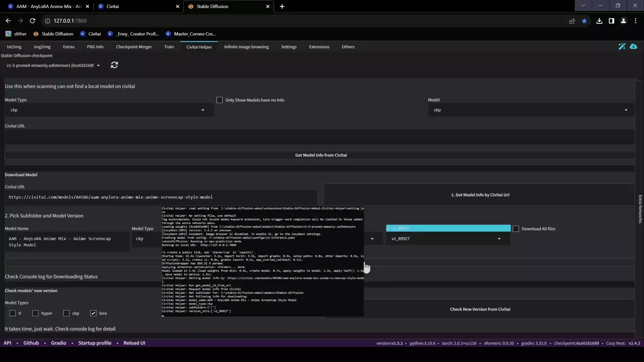Click the refresh checkpoint list icon
Viewport: 644px width, 362px height.
114,65
